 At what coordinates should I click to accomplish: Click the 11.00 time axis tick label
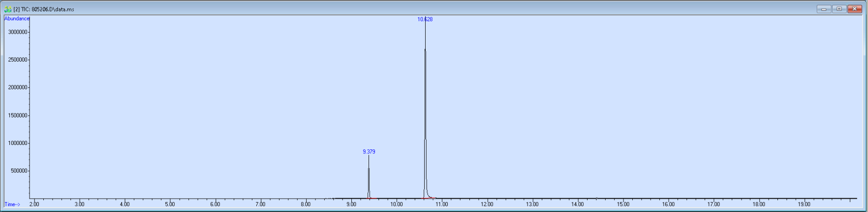tap(441, 204)
